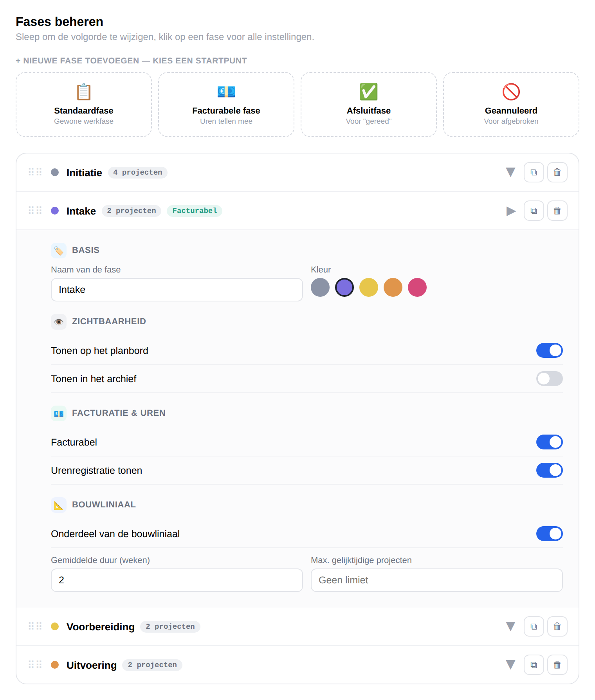Click the prohibited sign icon of Geannuleerd
This screenshot has height=700, width=595.
[511, 92]
